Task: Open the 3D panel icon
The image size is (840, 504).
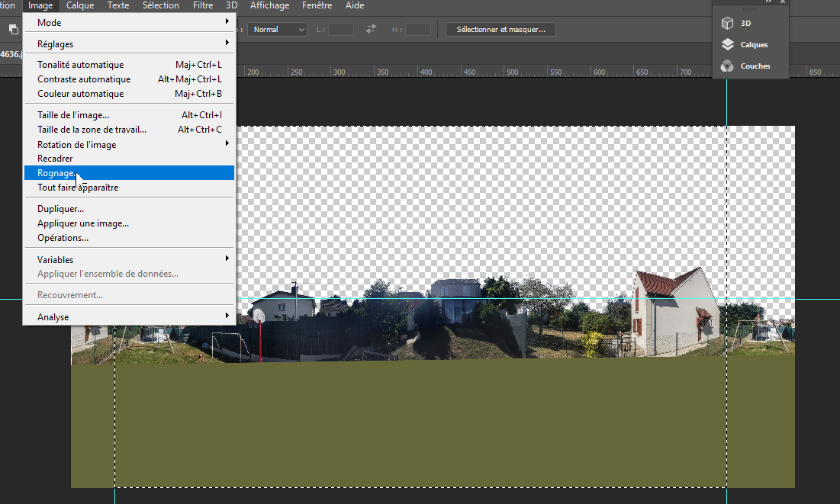Action: (728, 24)
